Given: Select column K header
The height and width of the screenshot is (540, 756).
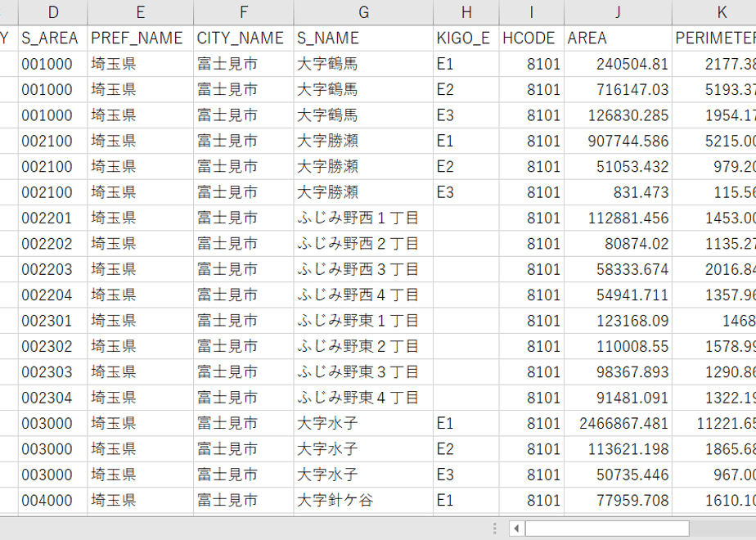Looking at the screenshot, I should point(714,12).
